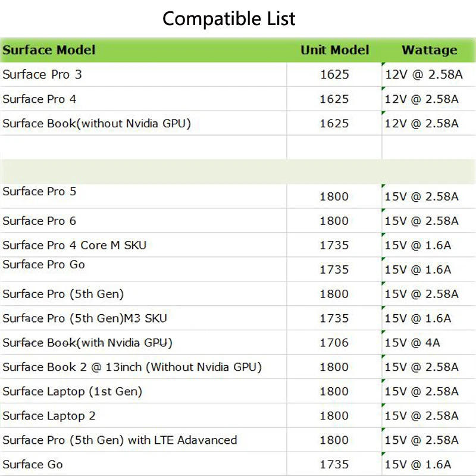Select the Surface Pro 3 cell

42,74
